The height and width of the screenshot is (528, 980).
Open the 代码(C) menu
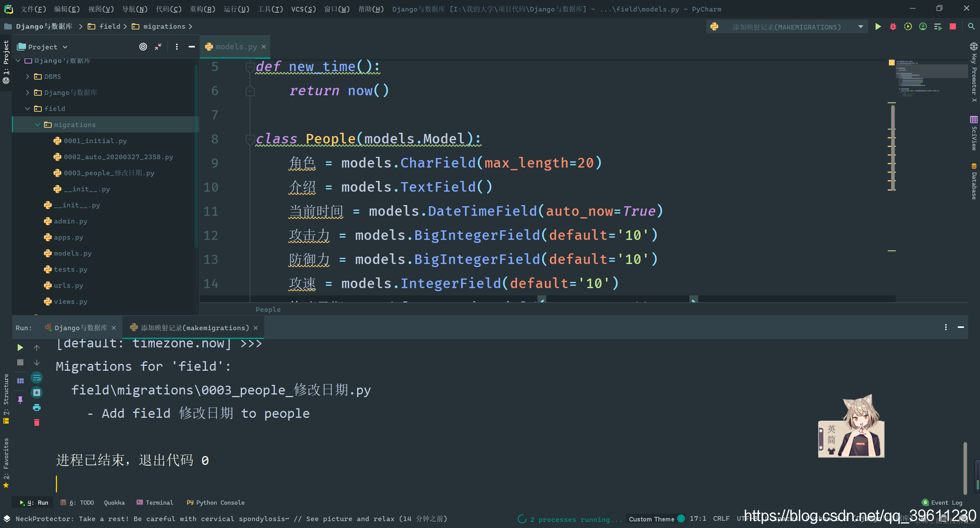coord(169,9)
